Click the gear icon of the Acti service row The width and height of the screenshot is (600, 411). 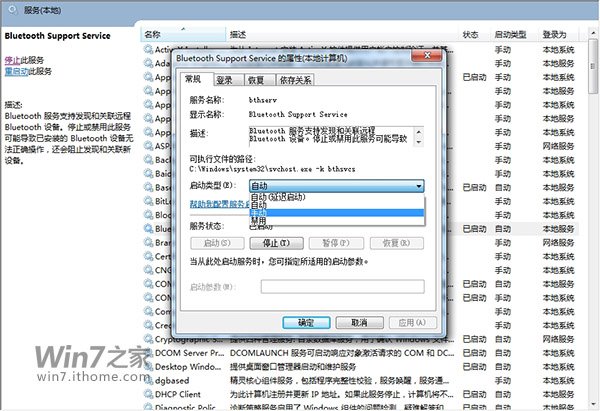point(148,49)
